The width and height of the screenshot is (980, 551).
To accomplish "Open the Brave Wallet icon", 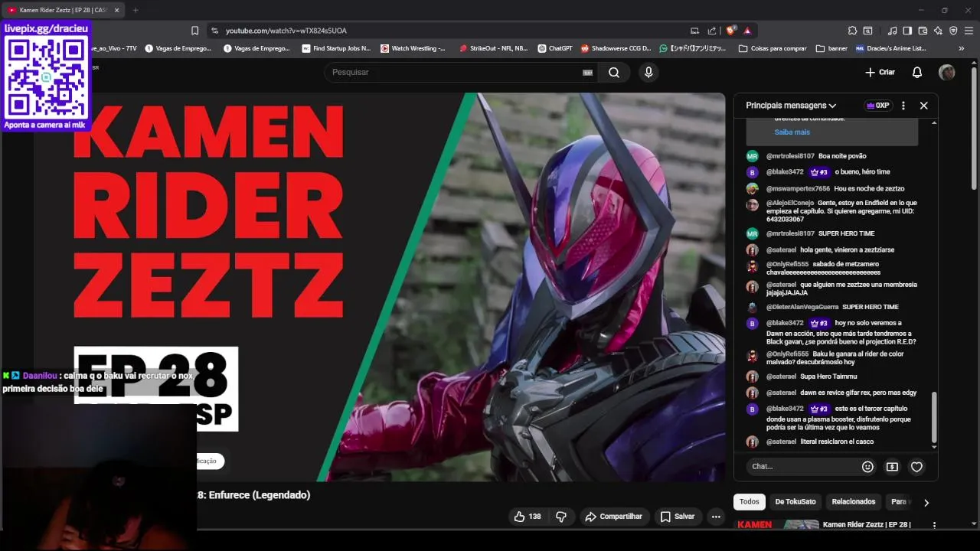I will pyautogui.click(x=923, y=31).
